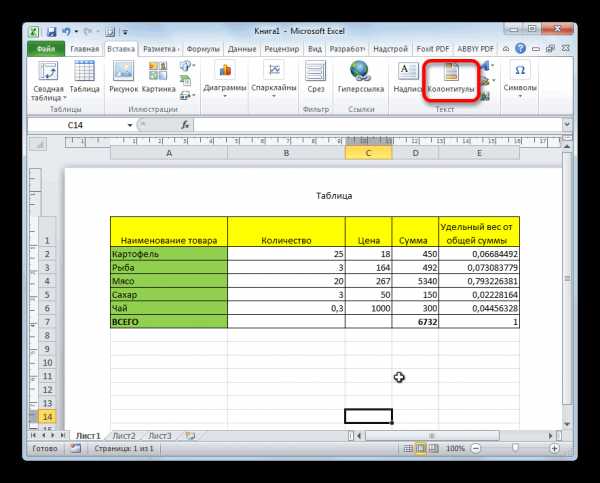Insert a picture via Рисунок
The image size is (600, 483).
click(123, 77)
